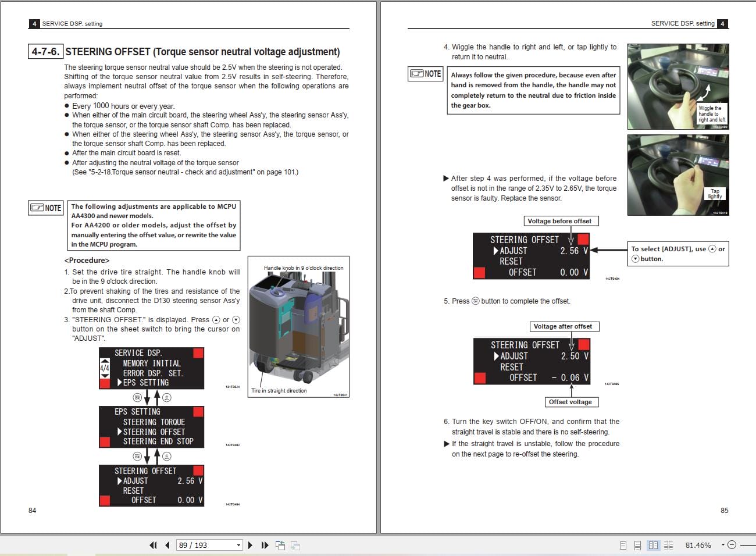Select single page view layout

[623, 545]
